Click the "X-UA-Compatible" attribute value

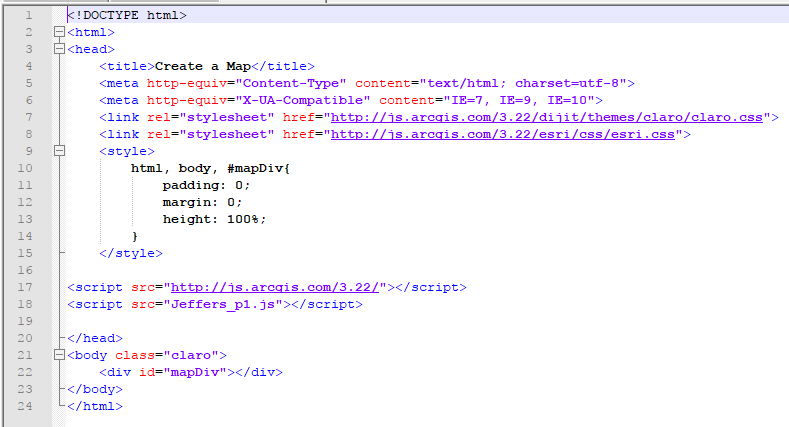click(x=303, y=101)
